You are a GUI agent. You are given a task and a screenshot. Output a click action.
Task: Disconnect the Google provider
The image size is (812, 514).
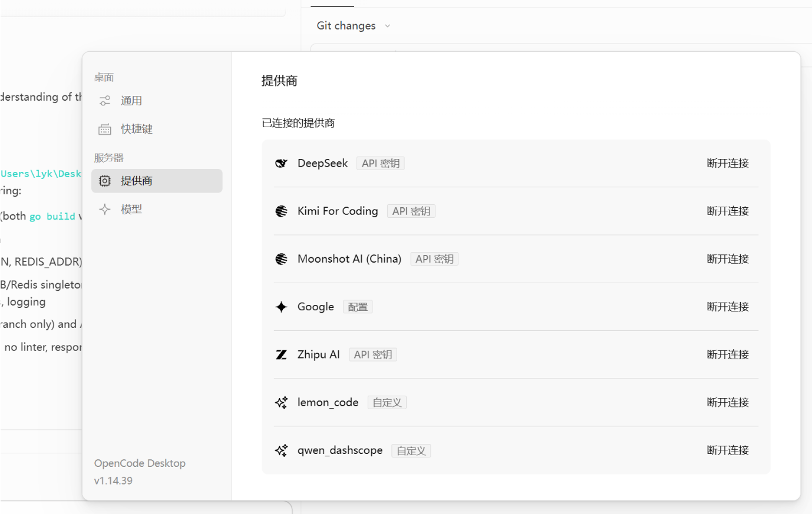click(x=728, y=307)
